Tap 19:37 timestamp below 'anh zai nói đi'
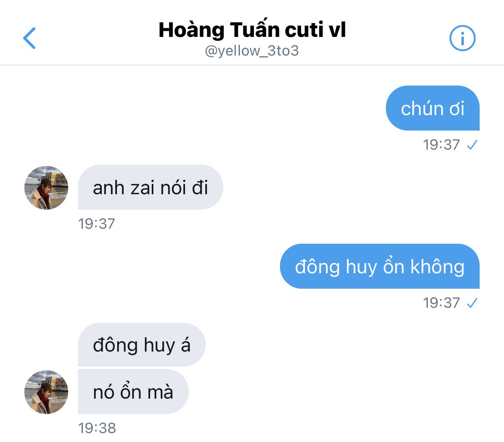 (x=97, y=224)
